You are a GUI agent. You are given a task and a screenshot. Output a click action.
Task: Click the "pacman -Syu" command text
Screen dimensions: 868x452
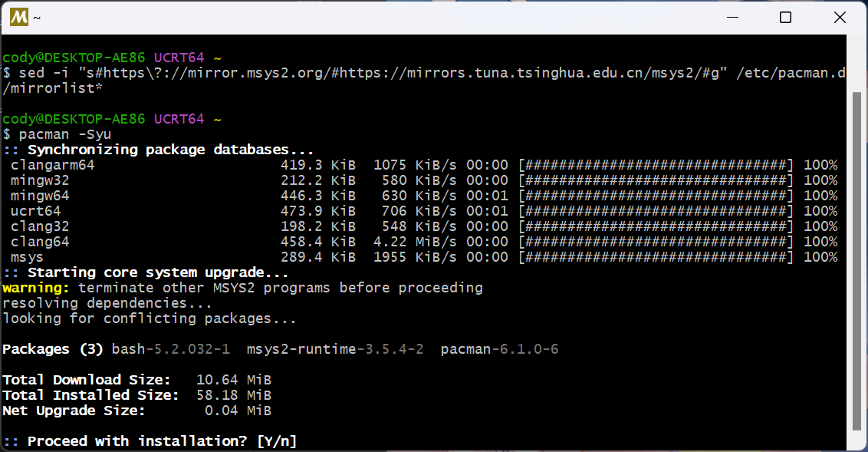click(x=65, y=134)
